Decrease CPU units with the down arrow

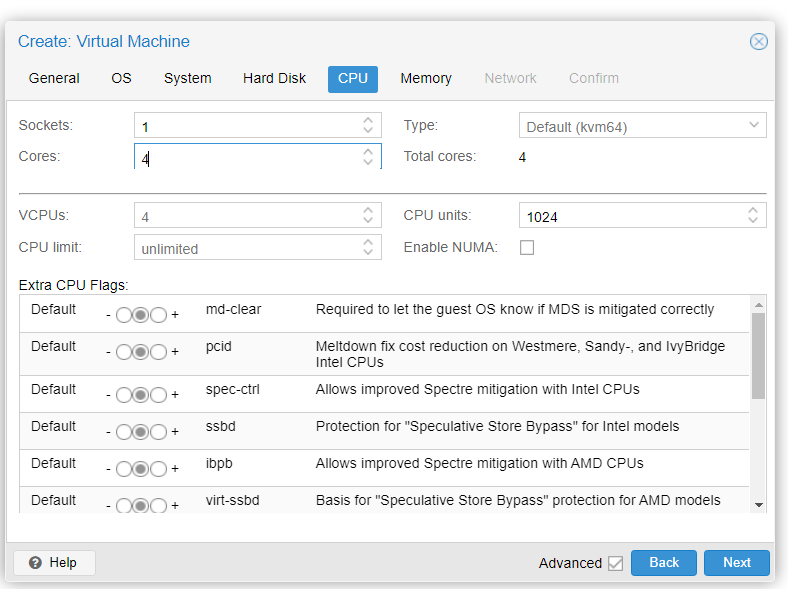[x=753, y=221]
